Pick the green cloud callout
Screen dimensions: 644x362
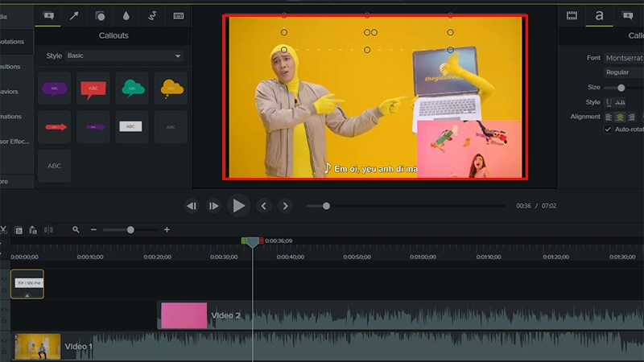(132, 88)
